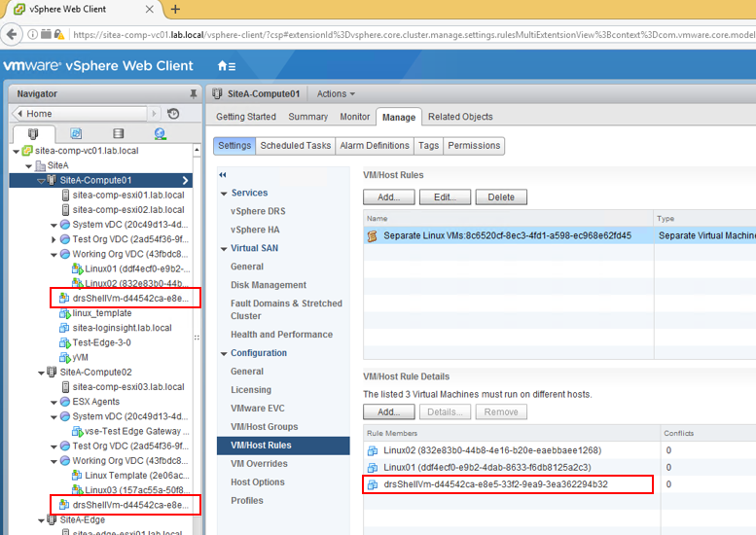The image size is (756, 535).
Task: Click the Separate Linux VMs rule icon
Action: pos(372,235)
